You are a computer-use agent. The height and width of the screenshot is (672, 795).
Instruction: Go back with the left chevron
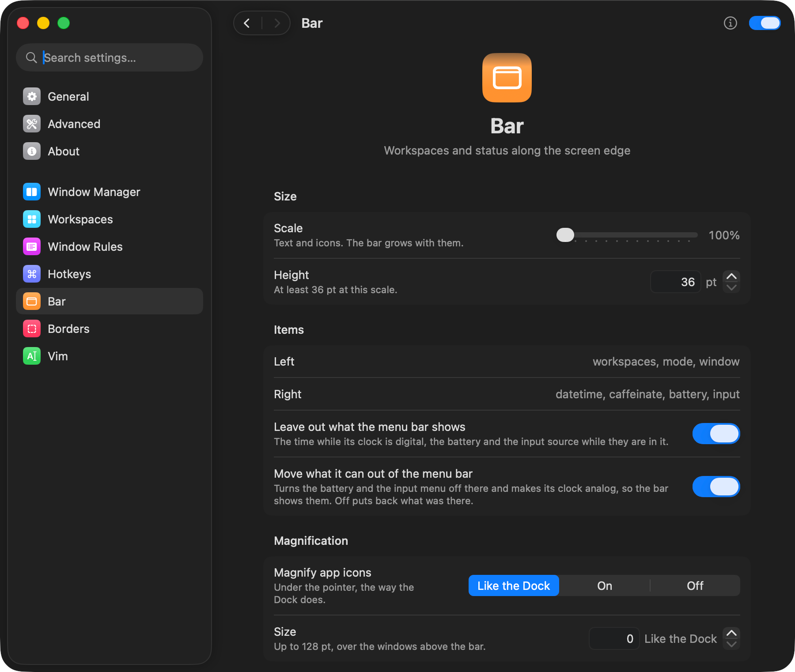pyautogui.click(x=247, y=23)
